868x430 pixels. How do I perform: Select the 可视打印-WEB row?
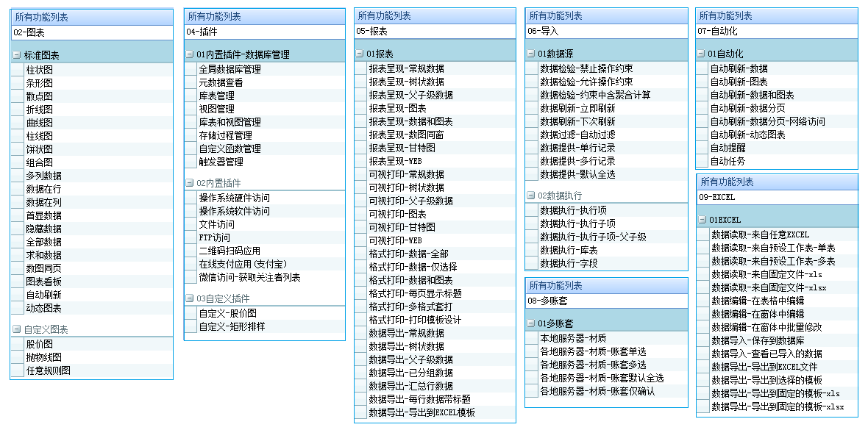[x=435, y=241]
